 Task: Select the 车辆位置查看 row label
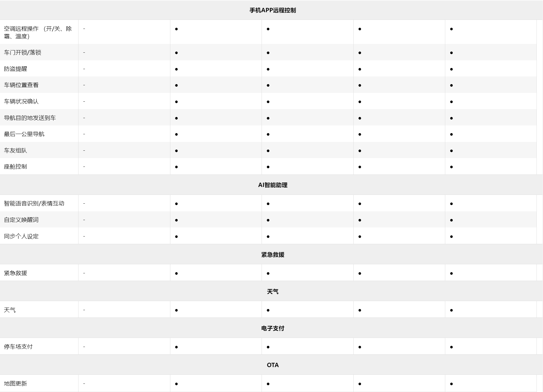[21, 85]
